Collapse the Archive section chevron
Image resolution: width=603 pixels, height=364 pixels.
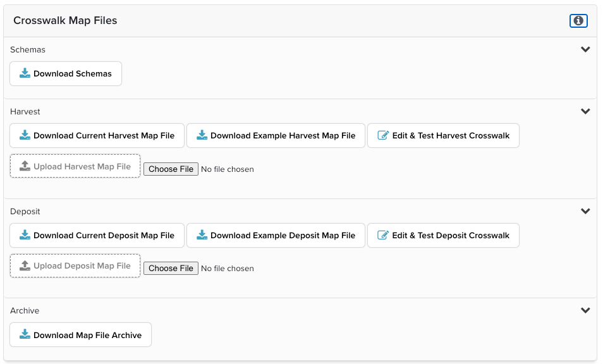click(x=585, y=310)
